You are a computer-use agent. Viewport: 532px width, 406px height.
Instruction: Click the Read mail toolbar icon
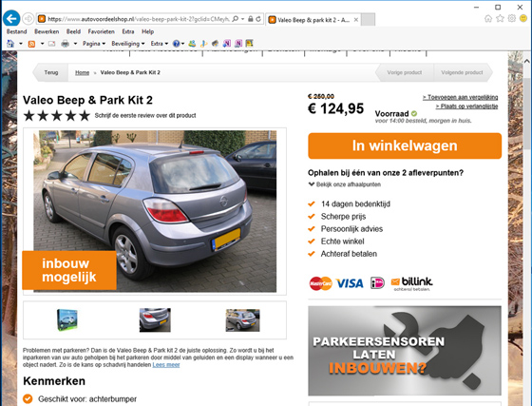51,44
